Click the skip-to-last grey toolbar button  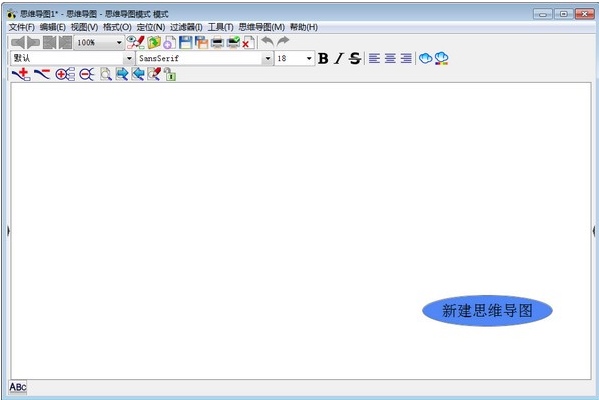pos(65,42)
